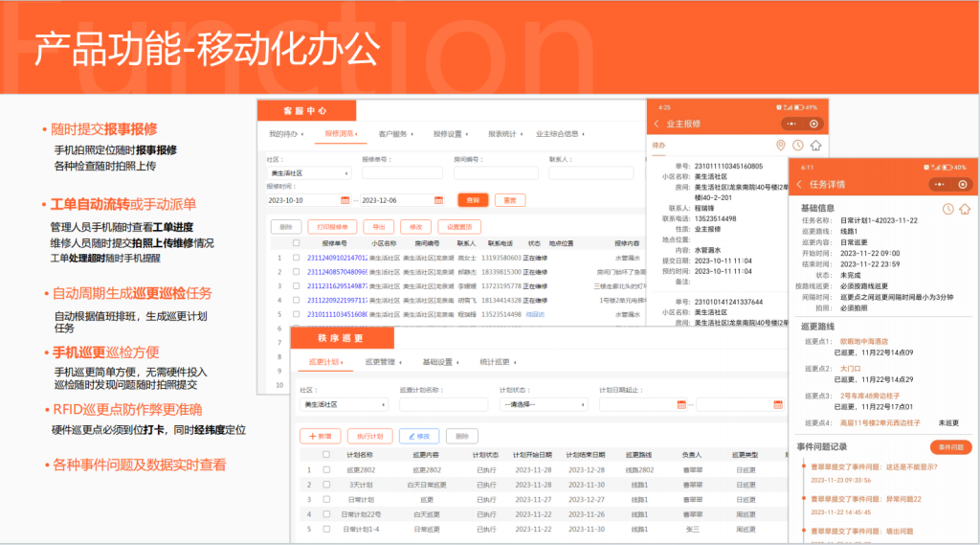Image resolution: width=980 pixels, height=545 pixels.
Task: Open patrol point 2号车库48旁边柱子
Action: pos(870,397)
